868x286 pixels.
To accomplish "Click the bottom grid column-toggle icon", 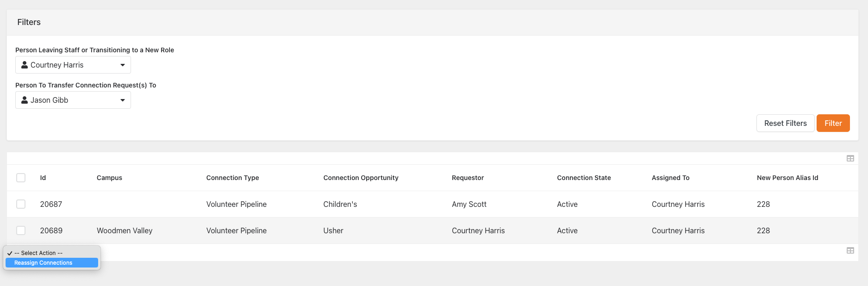I will [x=850, y=250].
